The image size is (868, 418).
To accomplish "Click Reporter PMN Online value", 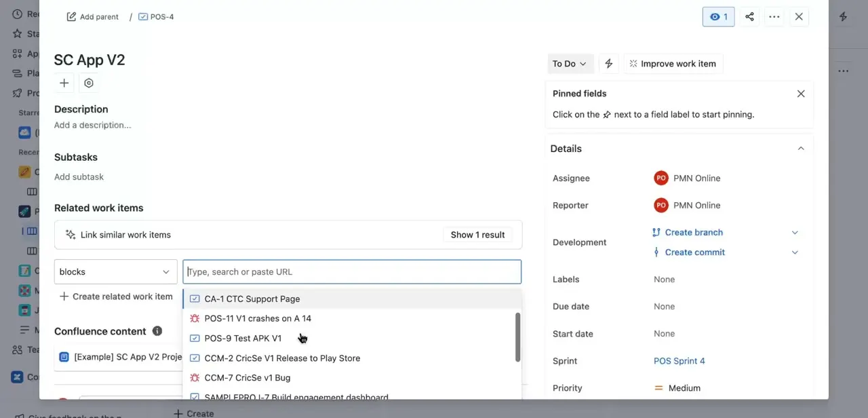I will click(x=687, y=205).
